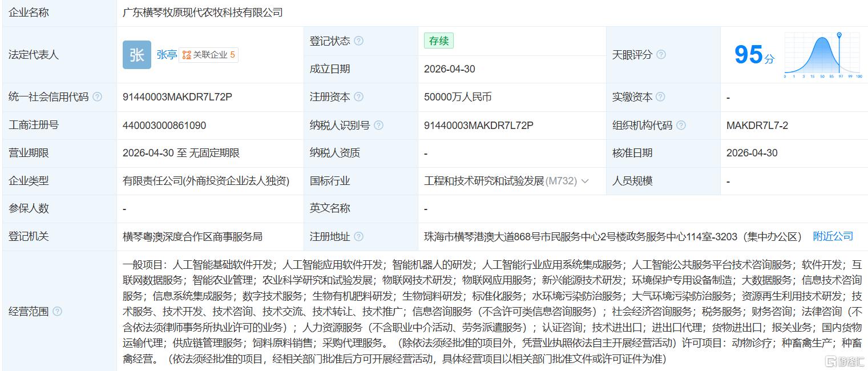
Task: Click the 纳税人资质 label cell
Action: [361, 153]
